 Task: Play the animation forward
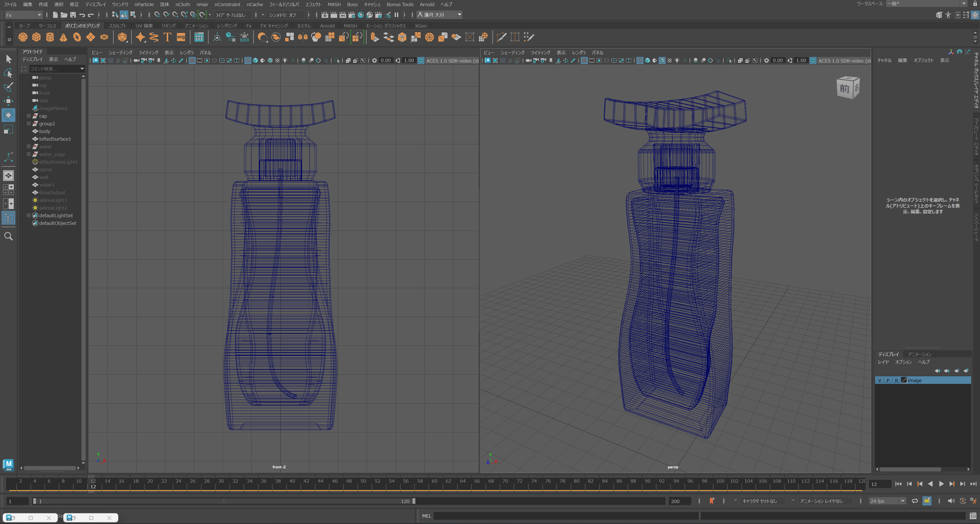pos(941,484)
